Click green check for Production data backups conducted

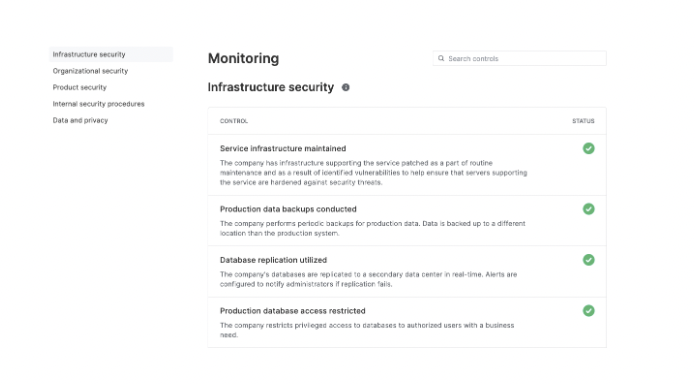coord(589,209)
